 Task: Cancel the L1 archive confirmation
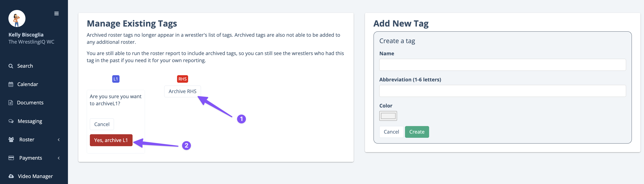coord(102,124)
